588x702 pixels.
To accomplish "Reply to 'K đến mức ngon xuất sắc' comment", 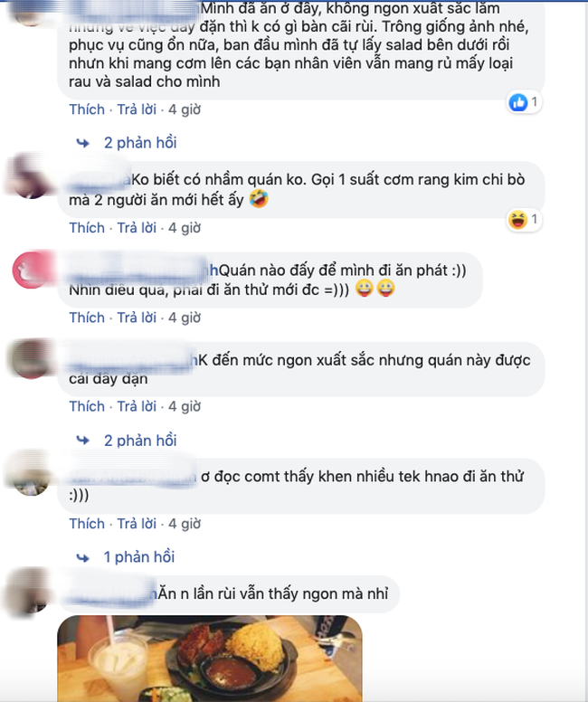I will tap(137, 406).
